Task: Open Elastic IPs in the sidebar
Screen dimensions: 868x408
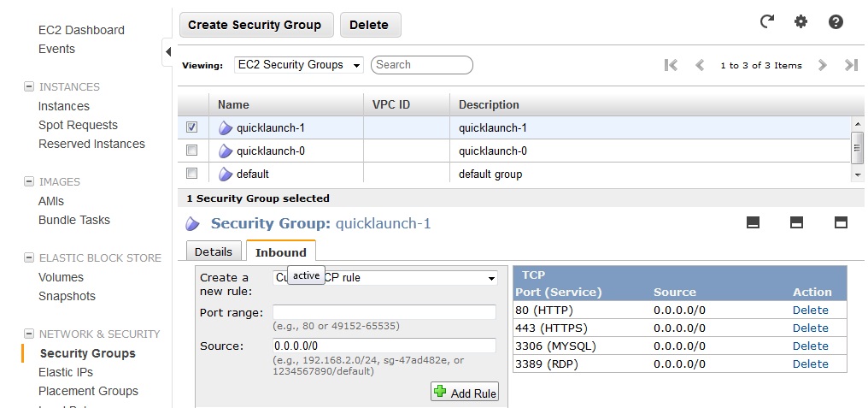Action: point(66,372)
